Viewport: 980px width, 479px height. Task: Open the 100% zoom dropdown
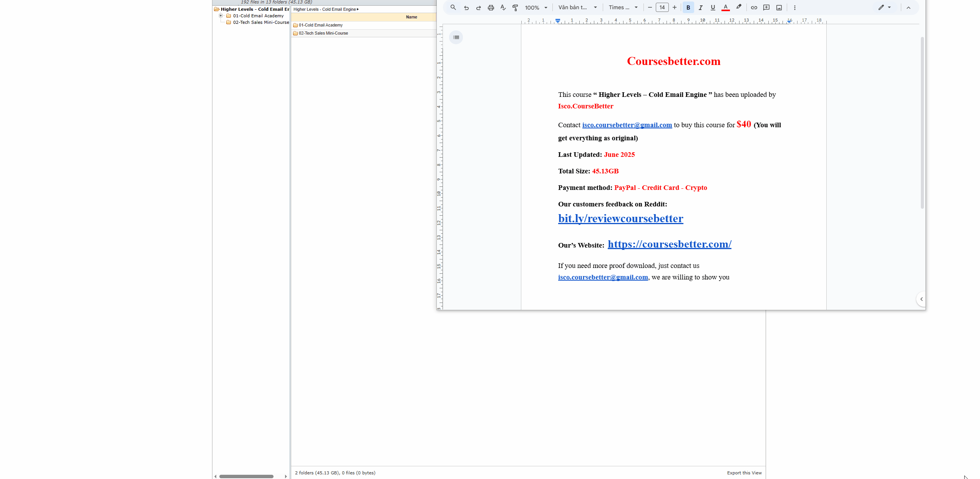(536, 8)
